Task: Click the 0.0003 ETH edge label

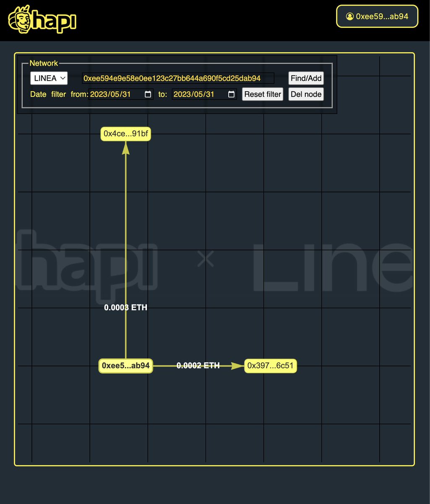Action: pos(126,308)
